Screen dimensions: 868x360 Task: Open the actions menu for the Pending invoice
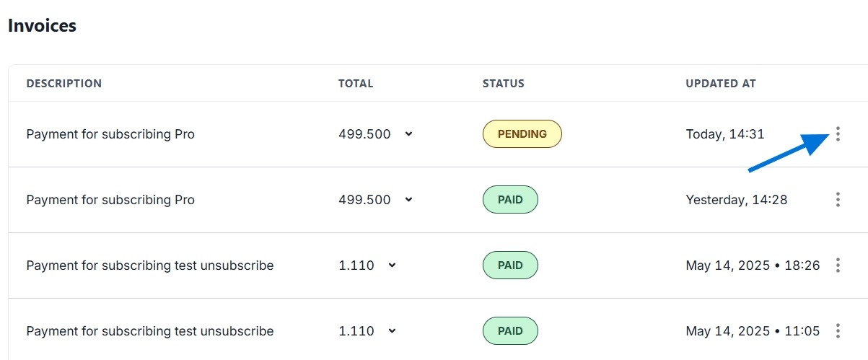pos(838,134)
